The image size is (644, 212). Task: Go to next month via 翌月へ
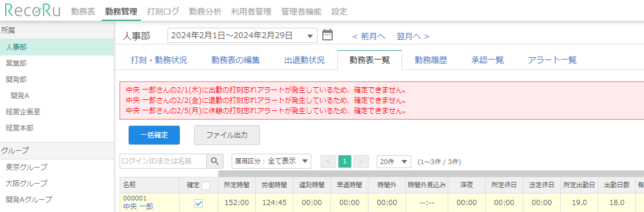tap(413, 36)
